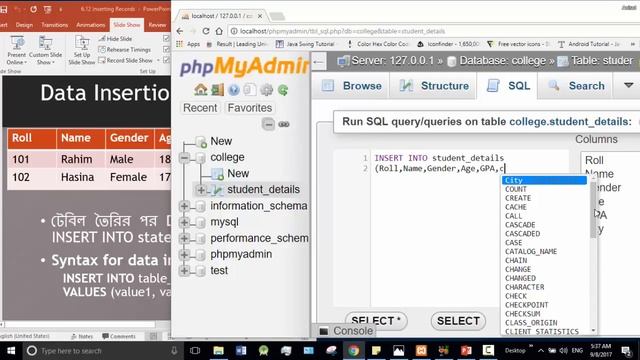Click the MySQL documentation icon in phpMyAdmin
The width and height of the screenshot is (640, 360).
point(250,89)
